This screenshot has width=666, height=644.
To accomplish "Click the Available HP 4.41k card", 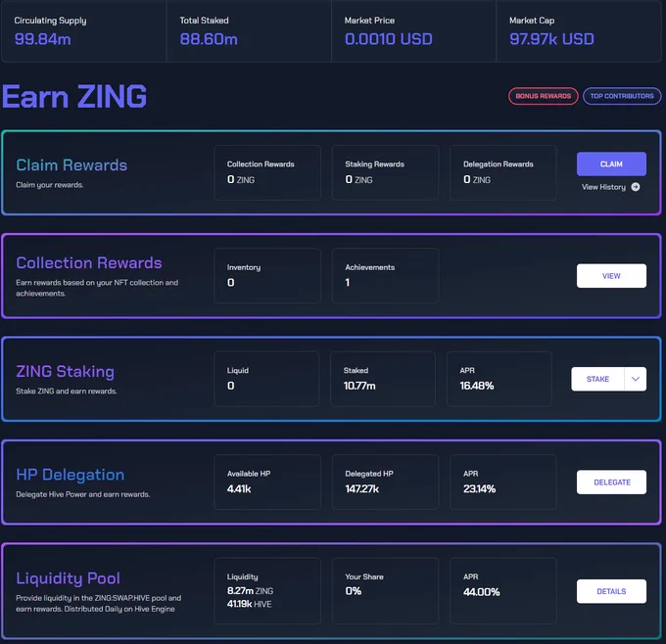I will pos(267,482).
